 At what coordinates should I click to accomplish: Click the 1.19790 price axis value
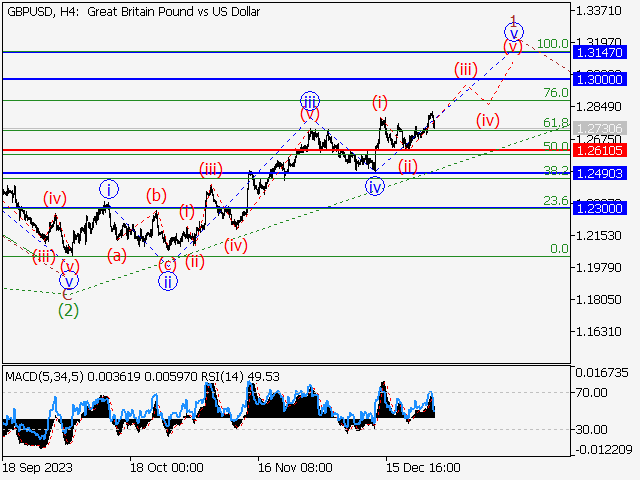pyautogui.click(x=598, y=267)
